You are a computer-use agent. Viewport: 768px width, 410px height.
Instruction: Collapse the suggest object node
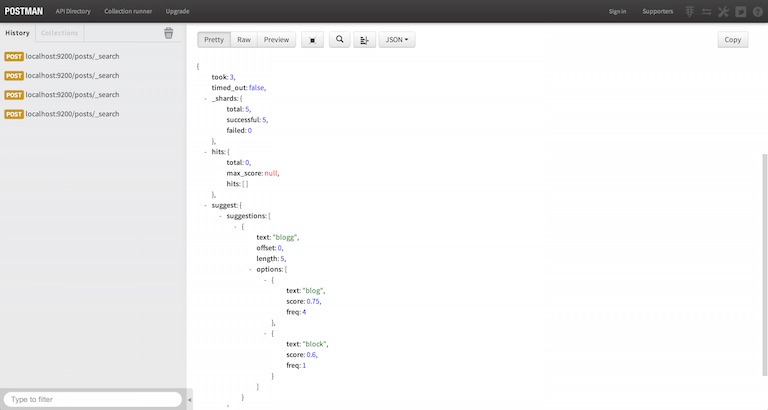[x=204, y=205]
